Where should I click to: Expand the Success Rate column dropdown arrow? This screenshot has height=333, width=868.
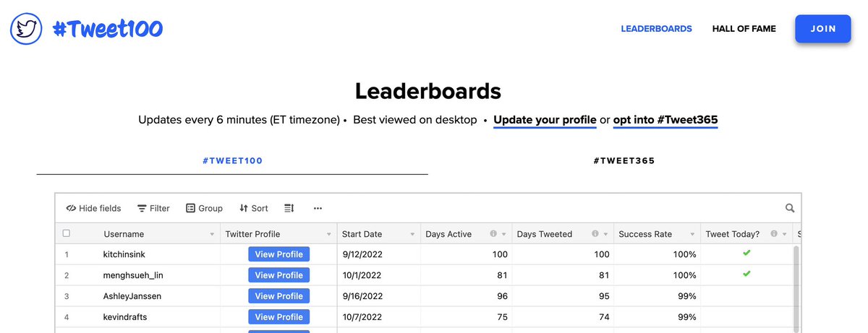click(693, 234)
